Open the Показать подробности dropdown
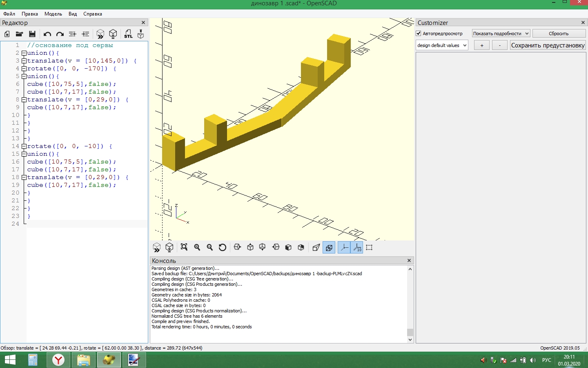588x368 pixels. [501, 34]
